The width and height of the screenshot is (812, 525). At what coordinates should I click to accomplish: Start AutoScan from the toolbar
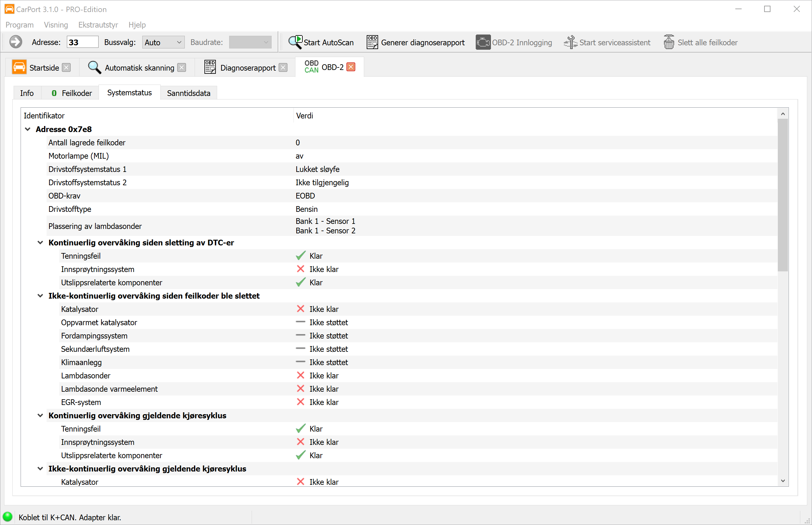coord(321,42)
